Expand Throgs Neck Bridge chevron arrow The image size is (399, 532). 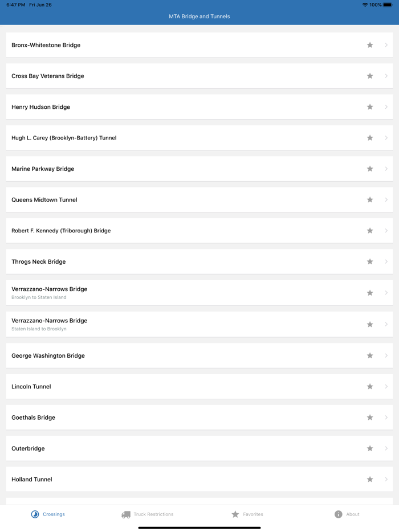pyautogui.click(x=386, y=262)
